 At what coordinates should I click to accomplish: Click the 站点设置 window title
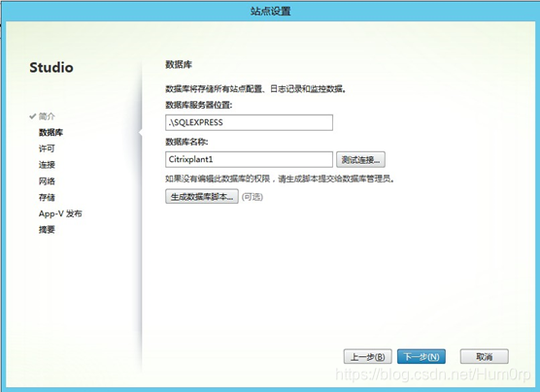coord(270,11)
